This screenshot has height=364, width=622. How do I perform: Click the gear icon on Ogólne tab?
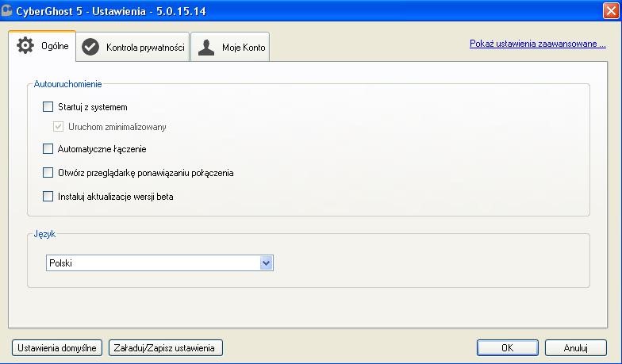coord(25,46)
